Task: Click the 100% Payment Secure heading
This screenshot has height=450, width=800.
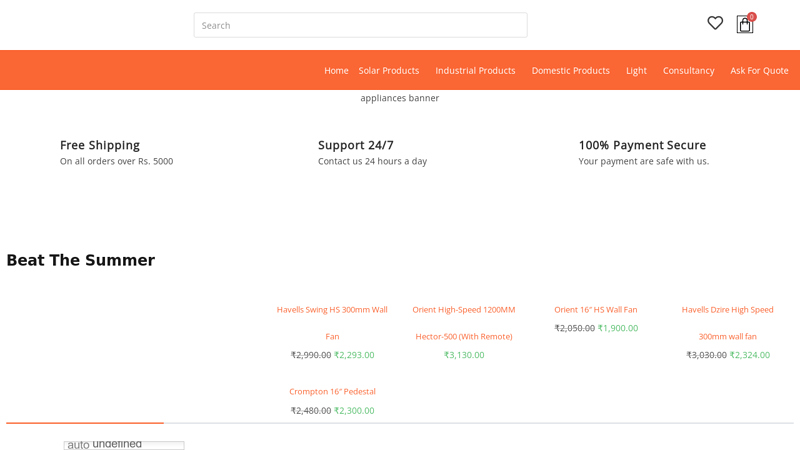Action: (642, 145)
